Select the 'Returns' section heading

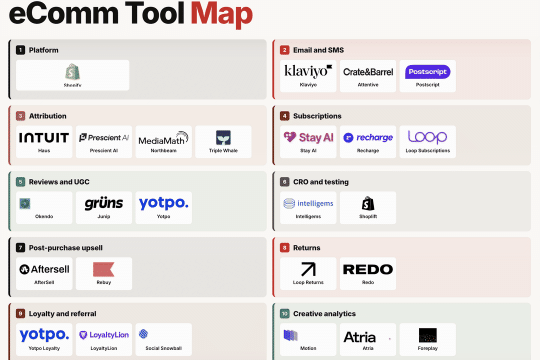point(307,248)
